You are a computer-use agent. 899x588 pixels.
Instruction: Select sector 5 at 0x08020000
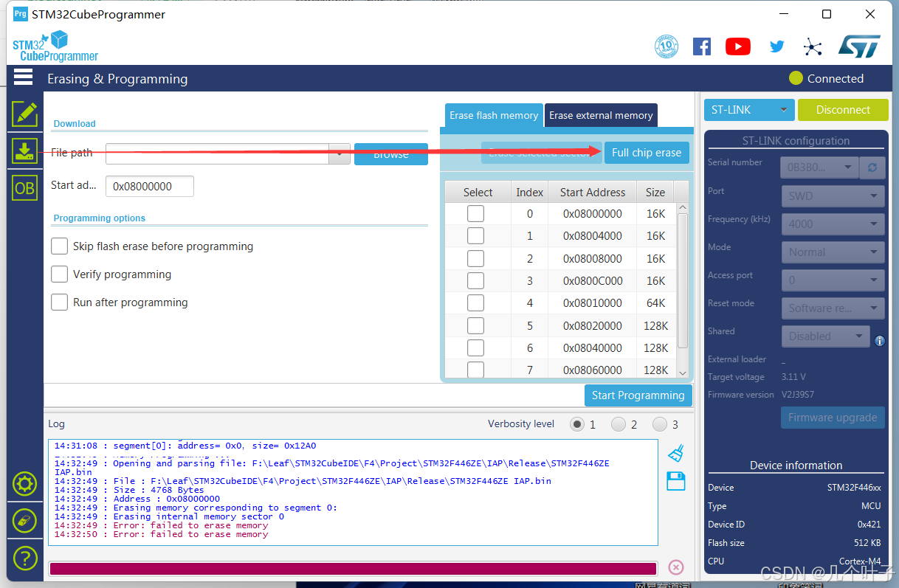point(476,326)
